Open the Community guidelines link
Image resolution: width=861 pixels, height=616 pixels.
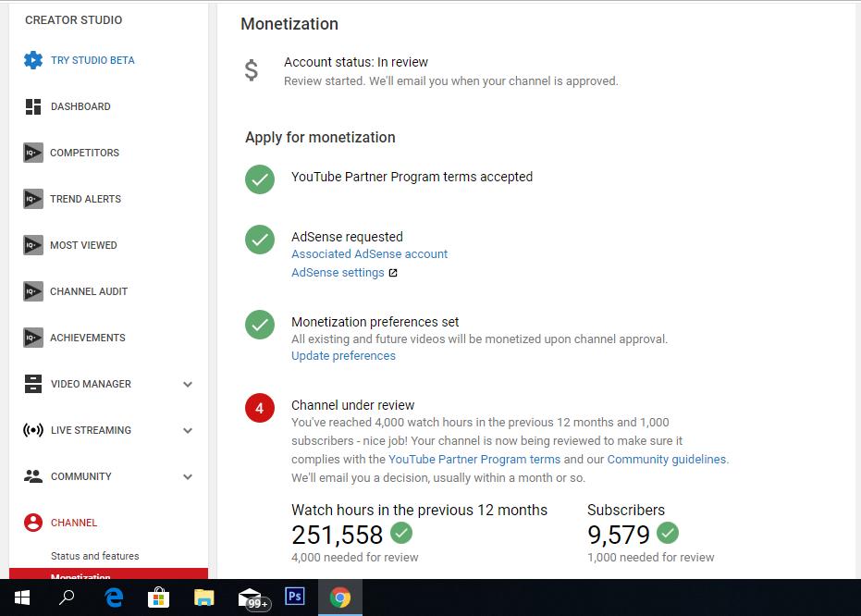(667, 459)
